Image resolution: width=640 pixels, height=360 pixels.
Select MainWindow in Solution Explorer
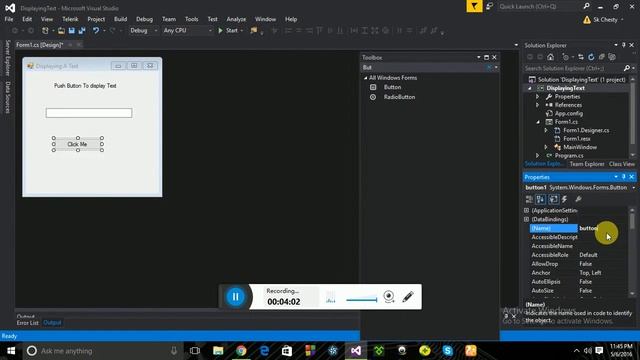pos(580,147)
